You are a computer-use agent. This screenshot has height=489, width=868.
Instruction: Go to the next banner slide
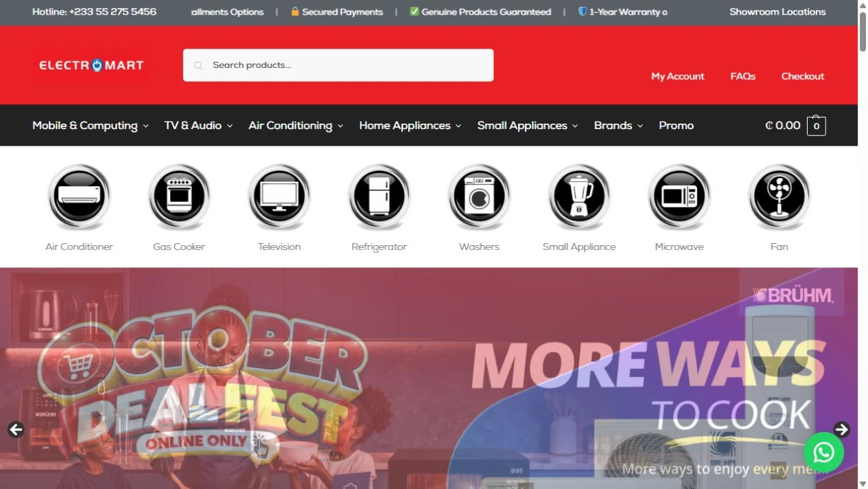(x=842, y=429)
